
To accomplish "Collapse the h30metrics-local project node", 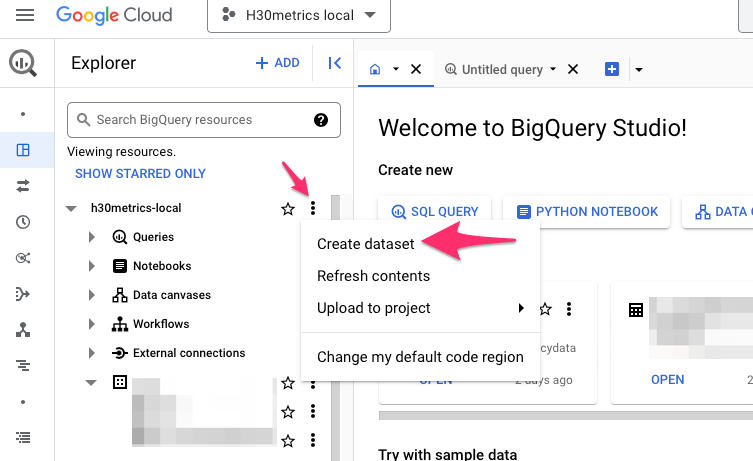I will coord(70,208).
